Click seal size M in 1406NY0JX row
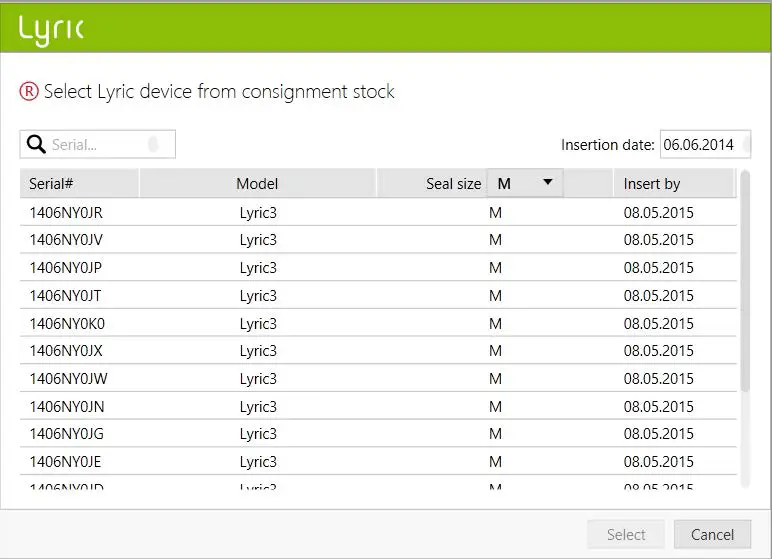Viewport: 772px width, 559px height. click(x=495, y=351)
